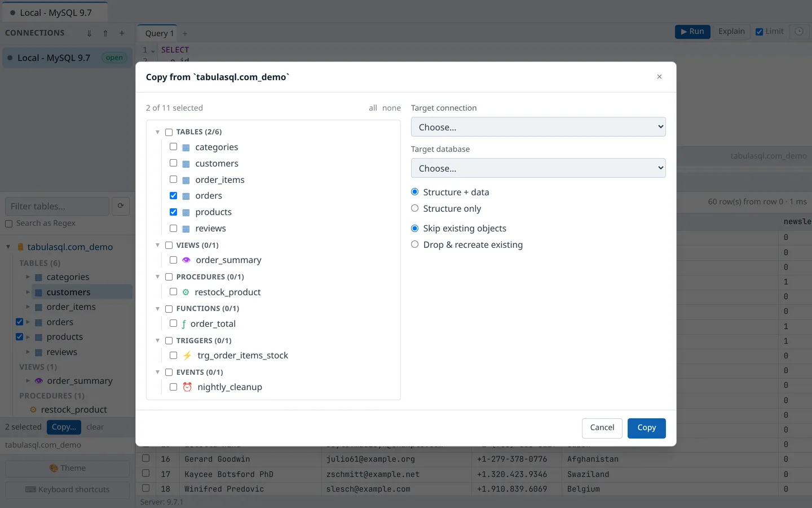
Task: Collapse tabulasql.com_demo database in sidebar
Action: point(8,247)
